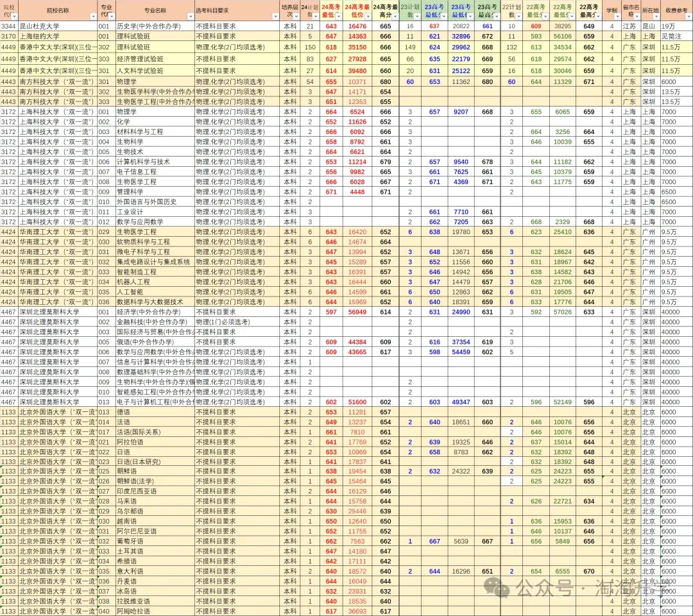Select the cell 俄语(中外合作办学)
This screenshot has width=693, height=616.
155,342
